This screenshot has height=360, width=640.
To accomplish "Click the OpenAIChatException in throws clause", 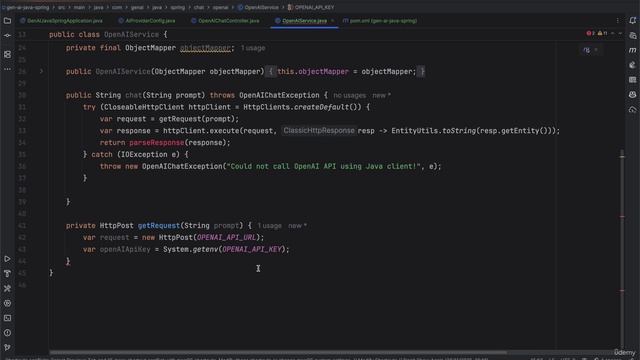I will click(279, 95).
